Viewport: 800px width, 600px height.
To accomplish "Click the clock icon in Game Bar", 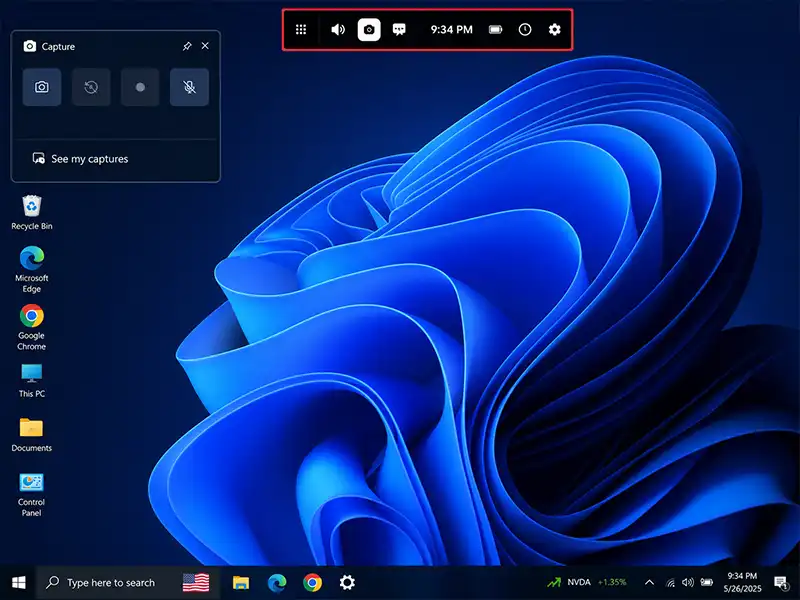I will pyautogui.click(x=525, y=30).
